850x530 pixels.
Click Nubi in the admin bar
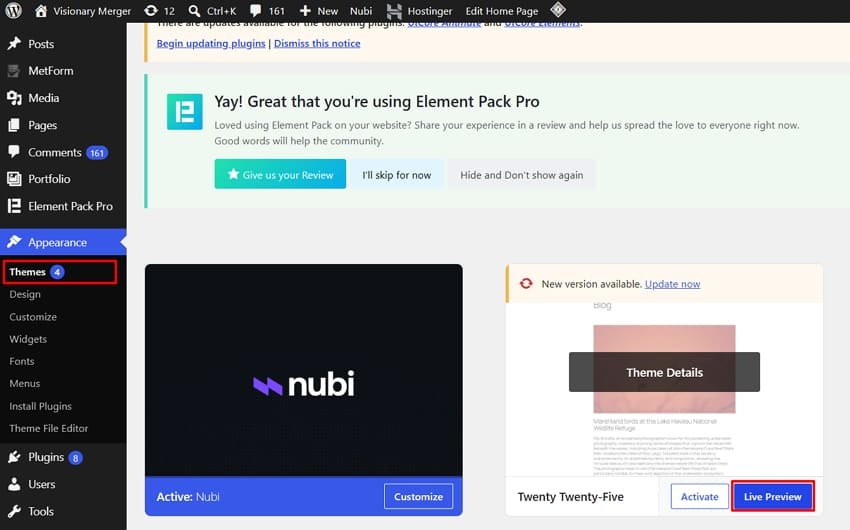pyautogui.click(x=361, y=11)
